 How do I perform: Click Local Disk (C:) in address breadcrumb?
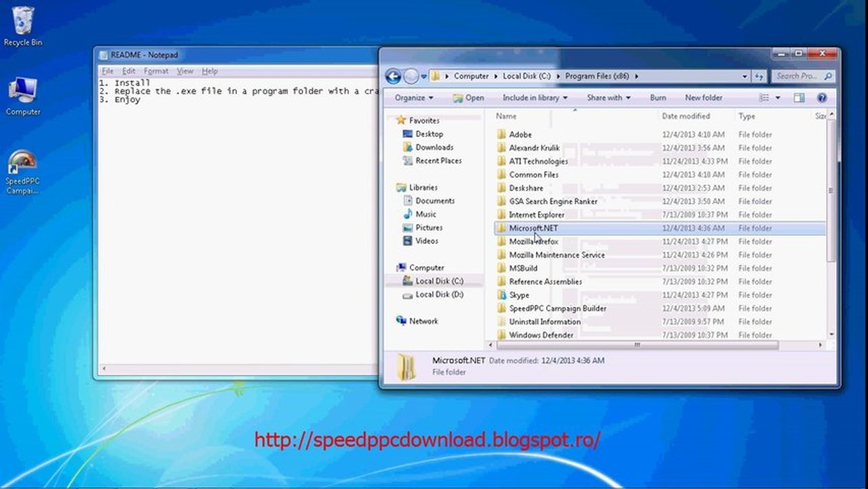coord(527,76)
